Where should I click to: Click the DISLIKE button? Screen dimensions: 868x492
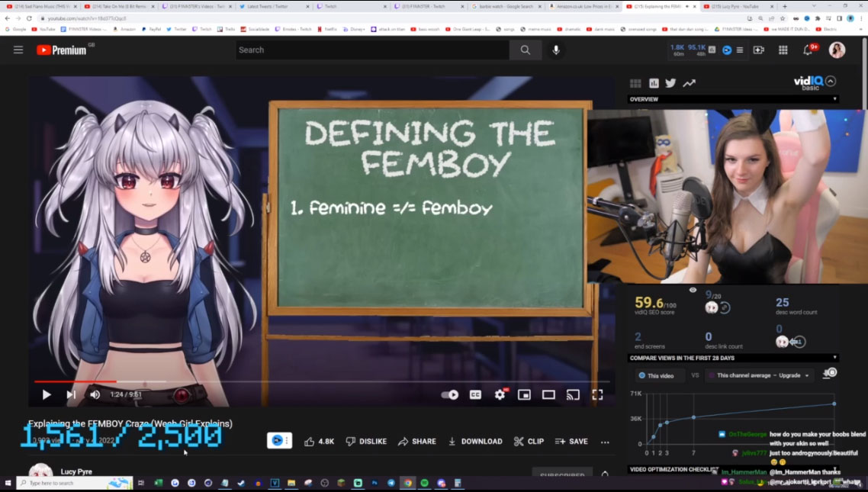tap(366, 441)
